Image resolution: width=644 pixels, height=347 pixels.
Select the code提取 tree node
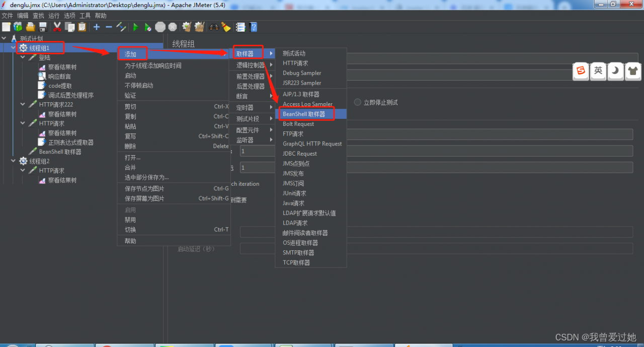pos(60,86)
